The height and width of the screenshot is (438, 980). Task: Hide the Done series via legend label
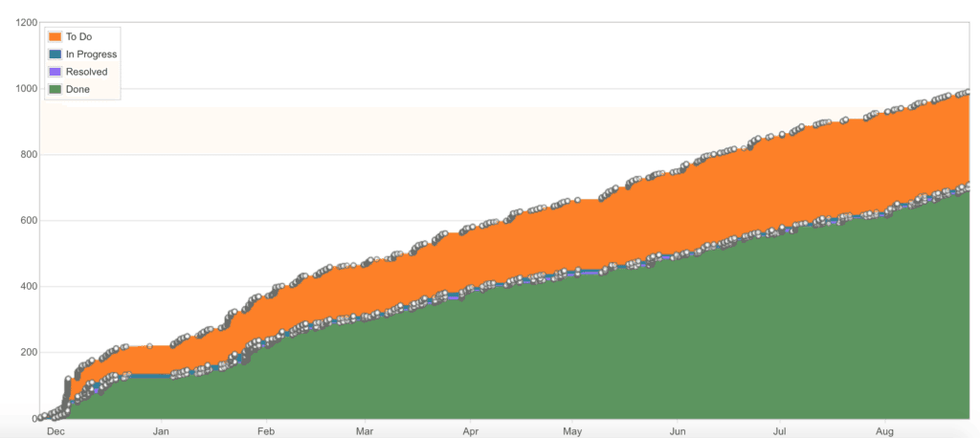(x=78, y=89)
